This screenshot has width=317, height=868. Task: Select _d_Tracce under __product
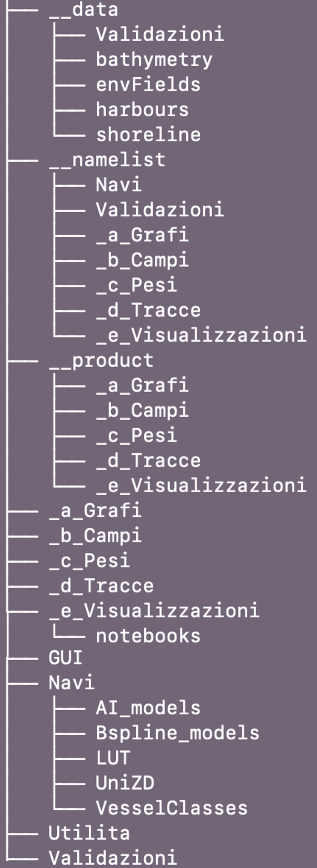tap(148, 461)
